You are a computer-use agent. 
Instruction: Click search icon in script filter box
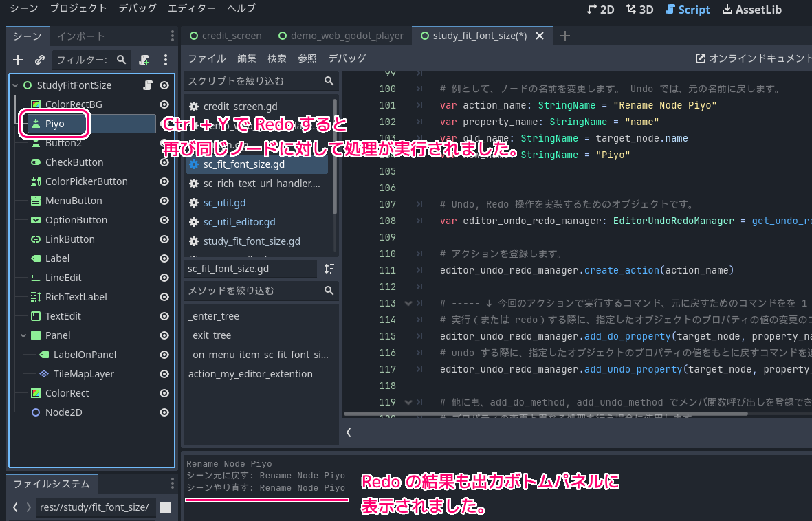[329, 81]
